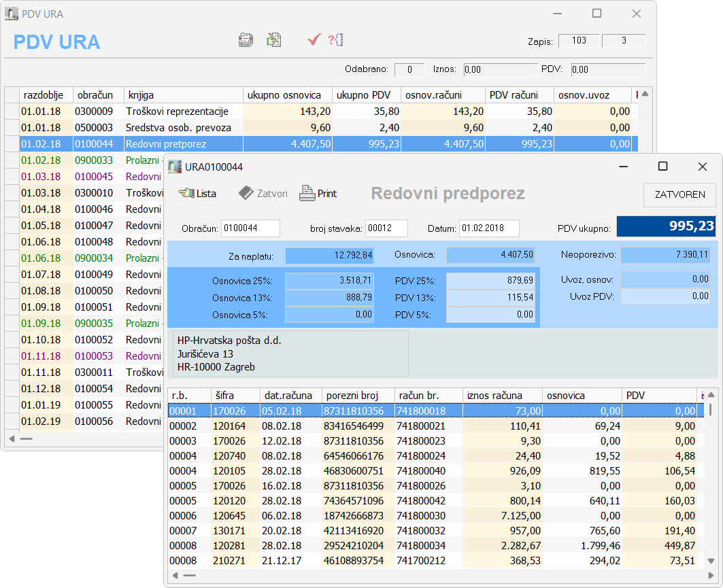Click the Obračun input field
Image resolution: width=723 pixels, height=588 pixels.
pyautogui.click(x=250, y=228)
